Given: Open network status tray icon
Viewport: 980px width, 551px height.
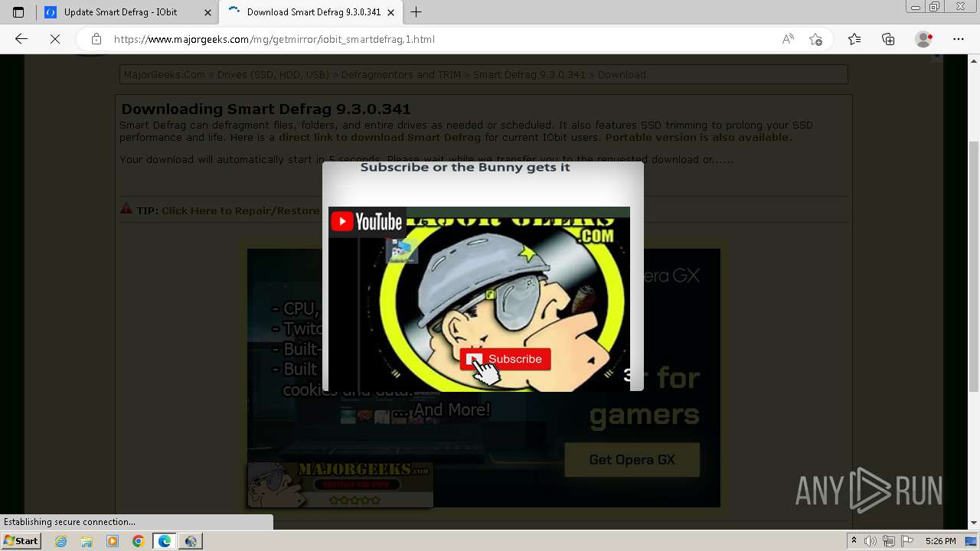Looking at the screenshot, I should point(889,541).
